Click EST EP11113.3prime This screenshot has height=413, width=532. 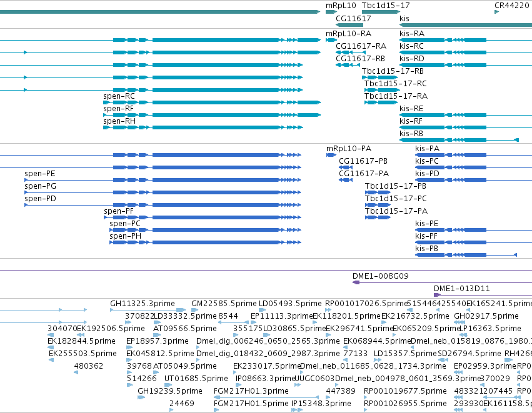(x=281, y=316)
